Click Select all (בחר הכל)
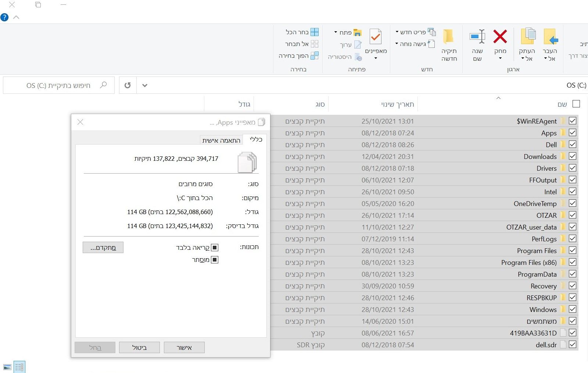This screenshot has height=373, width=588. 302,32
